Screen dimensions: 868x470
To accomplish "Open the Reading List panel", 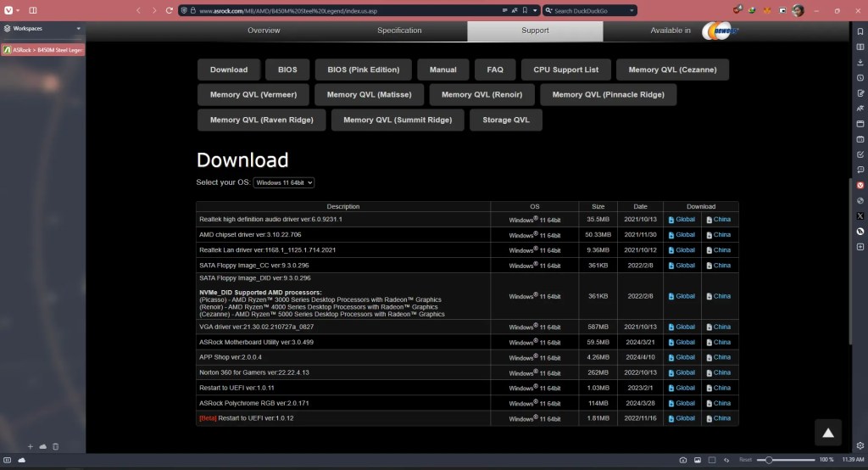I will tap(860, 48).
